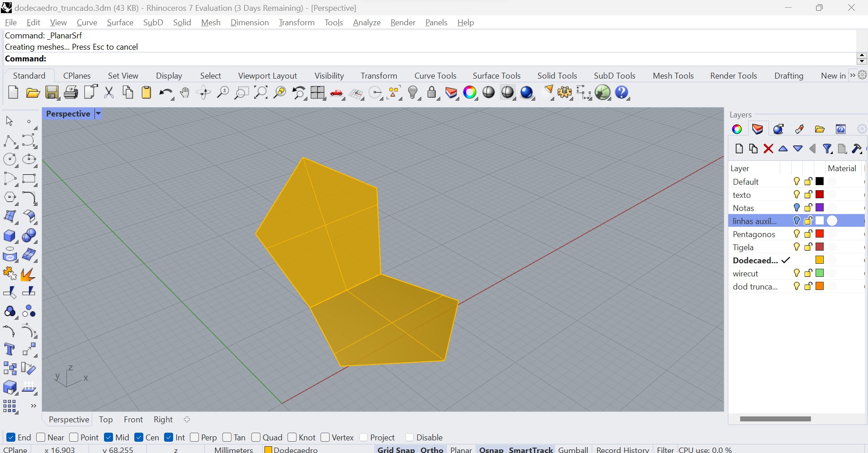Viewport: 868px width, 453px height.
Task: Open the CPlane coordinate system selector
Action: tap(16, 449)
